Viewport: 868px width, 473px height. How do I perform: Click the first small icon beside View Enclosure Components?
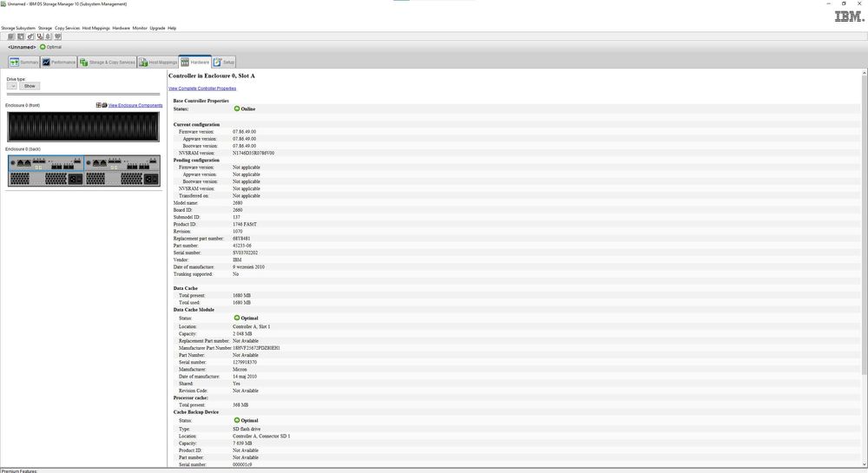99,105
